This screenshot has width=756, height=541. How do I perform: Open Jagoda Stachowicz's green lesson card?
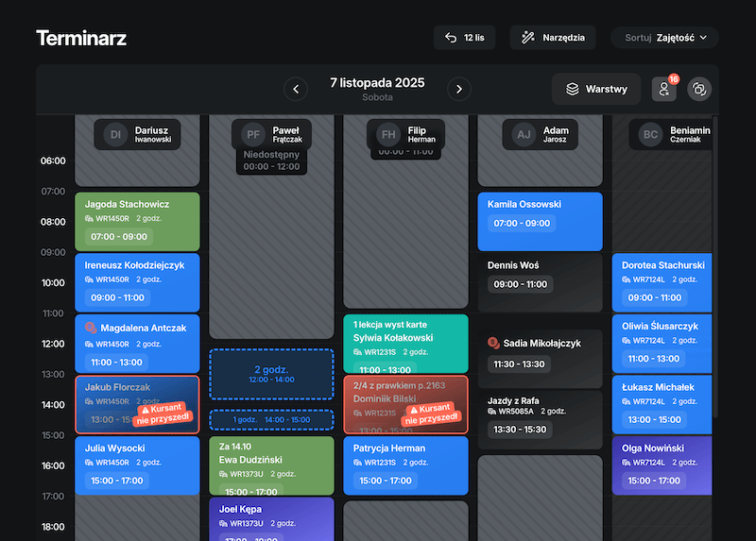point(137,221)
